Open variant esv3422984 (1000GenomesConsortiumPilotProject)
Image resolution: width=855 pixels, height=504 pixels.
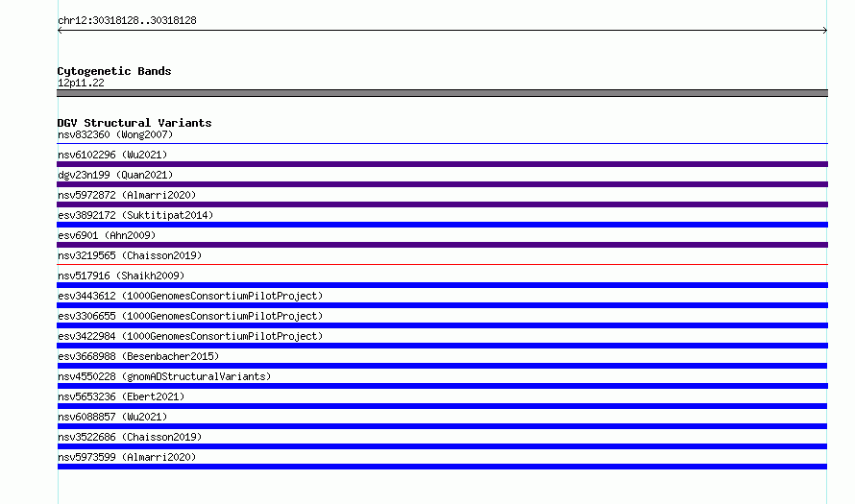point(190,336)
